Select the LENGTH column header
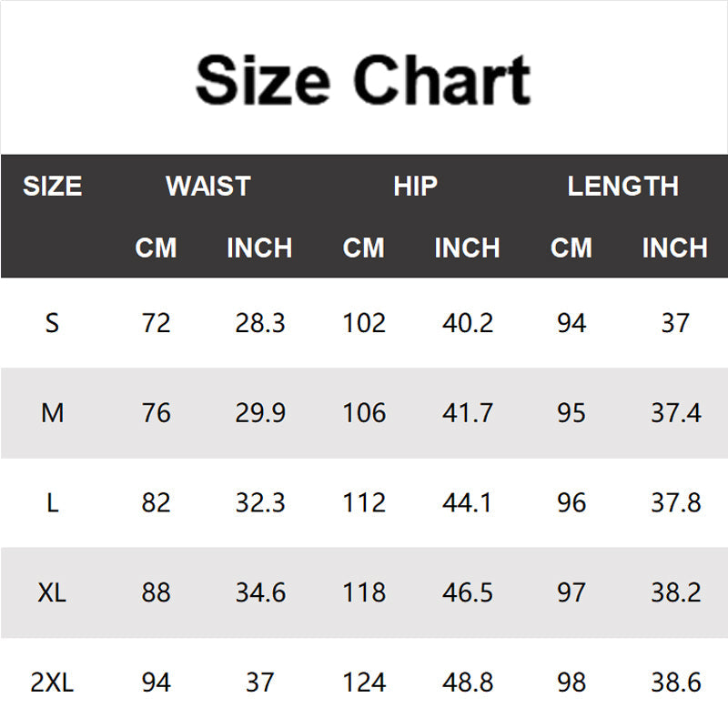The image size is (728, 728). click(622, 187)
